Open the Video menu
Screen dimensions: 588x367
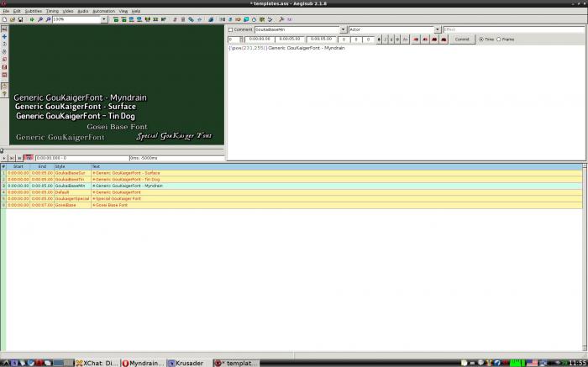(68, 11)
